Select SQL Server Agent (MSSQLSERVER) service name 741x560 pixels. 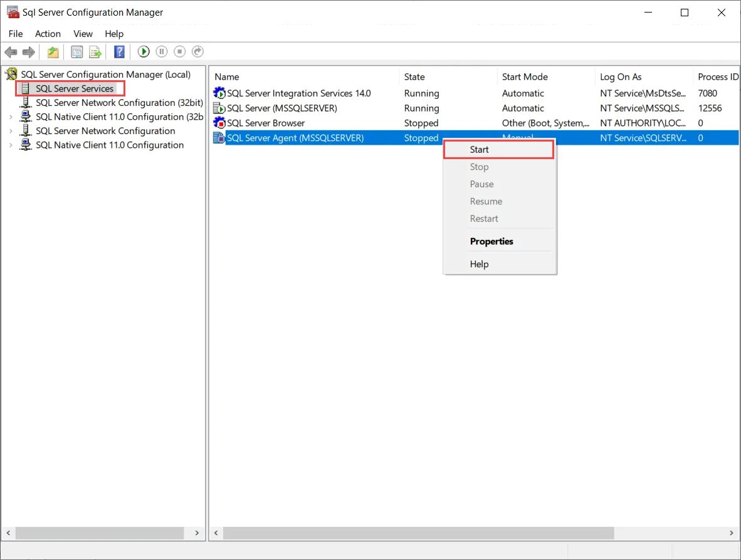click(x=295, y=138)
